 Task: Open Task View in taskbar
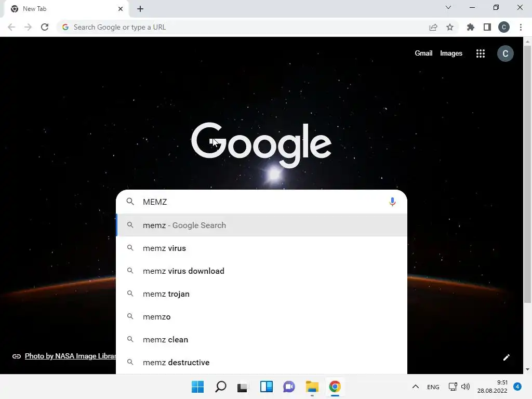[242, 387]
